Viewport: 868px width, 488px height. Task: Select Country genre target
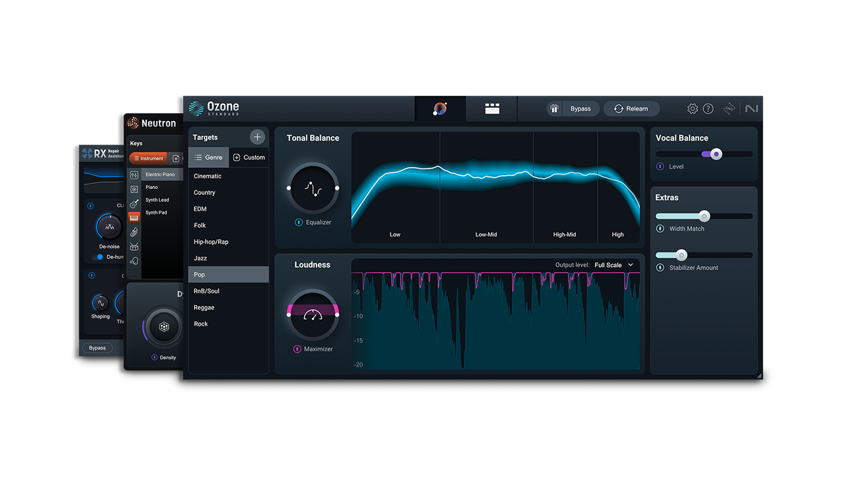pyautogui.click(x=228, y=192)
